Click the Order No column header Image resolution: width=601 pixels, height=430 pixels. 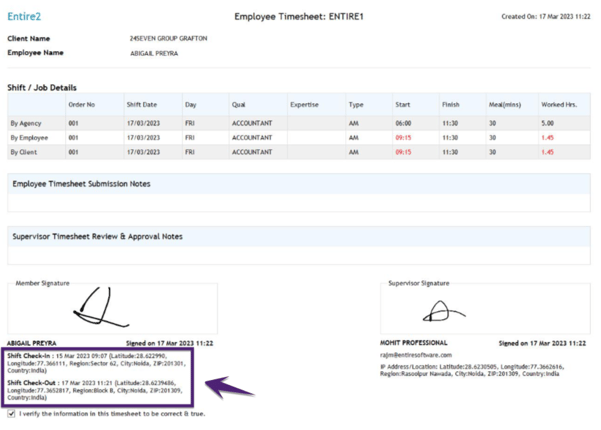click(82, 105)
